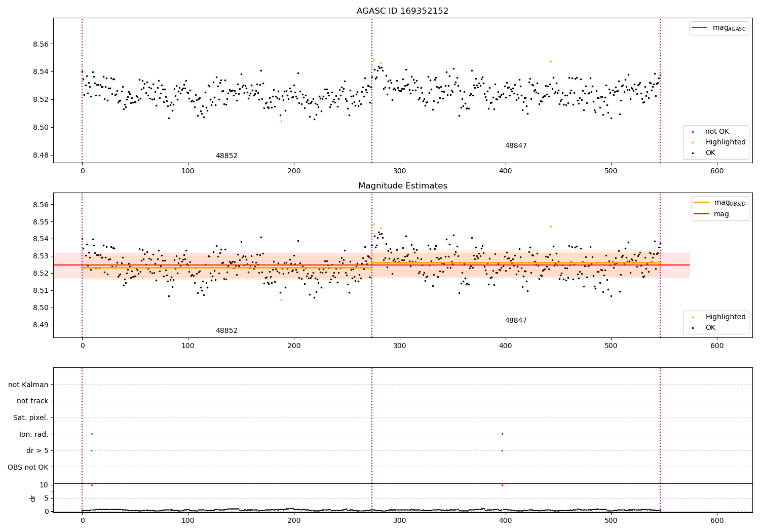Click the Magnitude Estimates title

point(402,186)
